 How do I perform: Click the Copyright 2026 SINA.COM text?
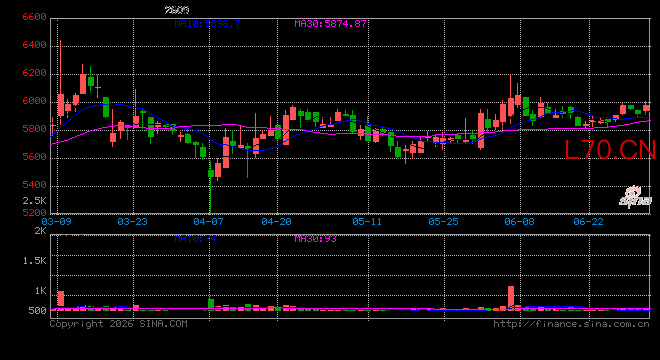point(119,324)
